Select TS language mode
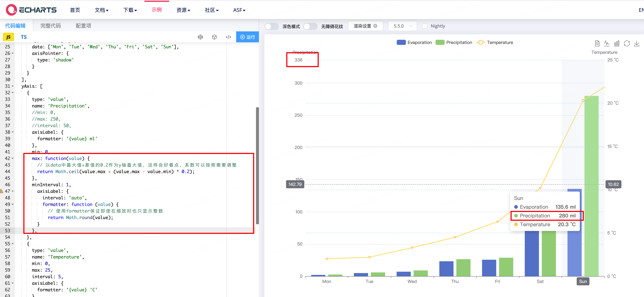 [24, 37]
